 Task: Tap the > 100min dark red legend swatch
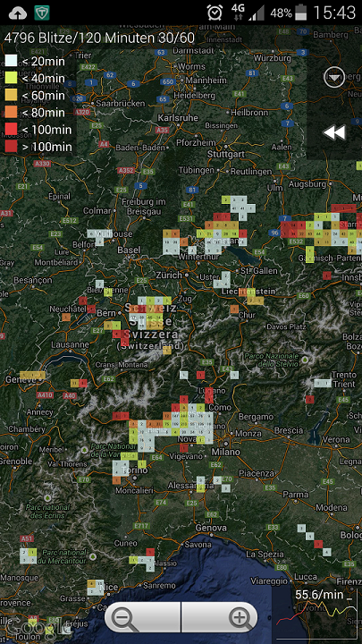pos(11,147)
